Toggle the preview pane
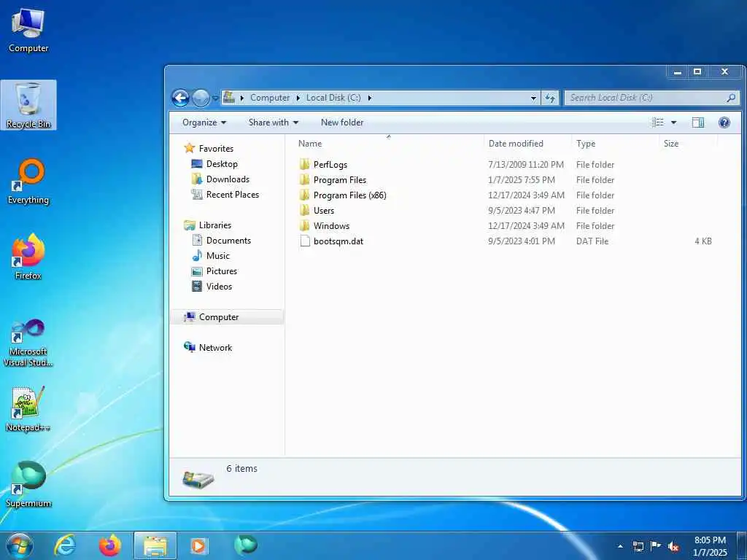Image resolution: width=747 pixels, height=560 pixels. 698,122
